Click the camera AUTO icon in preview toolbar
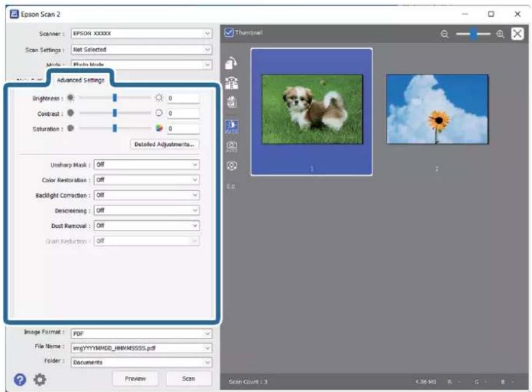Viewport: 532px width, 392px height. 232,147
